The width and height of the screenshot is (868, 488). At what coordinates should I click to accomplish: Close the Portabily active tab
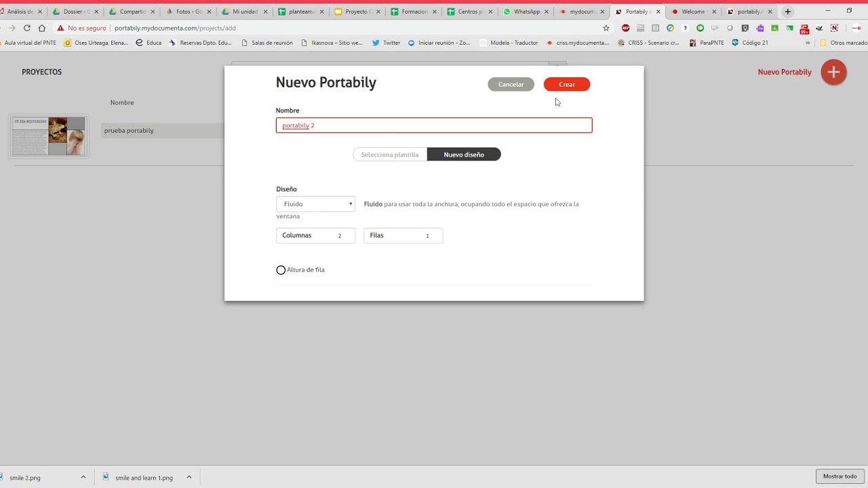point(658,12)
